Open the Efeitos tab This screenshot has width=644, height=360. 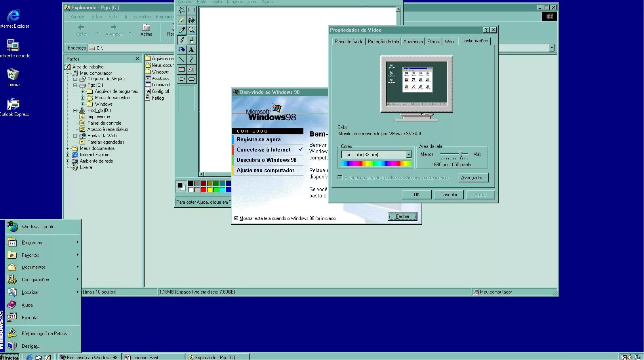tap(434, 42)
